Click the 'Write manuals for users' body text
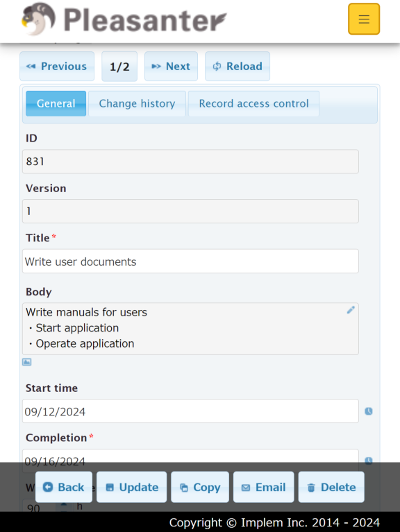400x532 pixels. coord(87,312)
